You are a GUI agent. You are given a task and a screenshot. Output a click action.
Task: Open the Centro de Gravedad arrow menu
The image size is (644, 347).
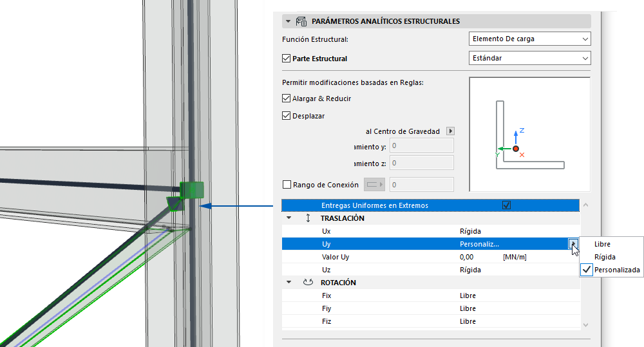[x=450, y=131]
